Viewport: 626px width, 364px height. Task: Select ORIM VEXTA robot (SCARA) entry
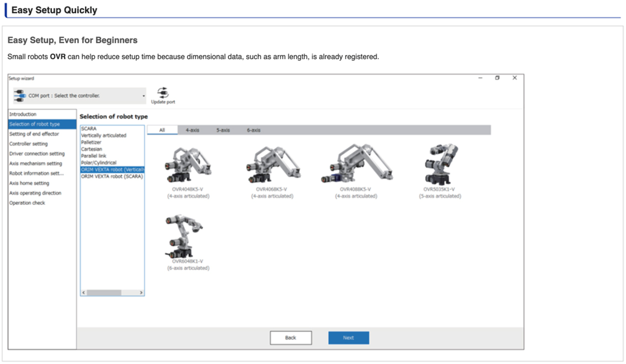(x=112, y=176)
